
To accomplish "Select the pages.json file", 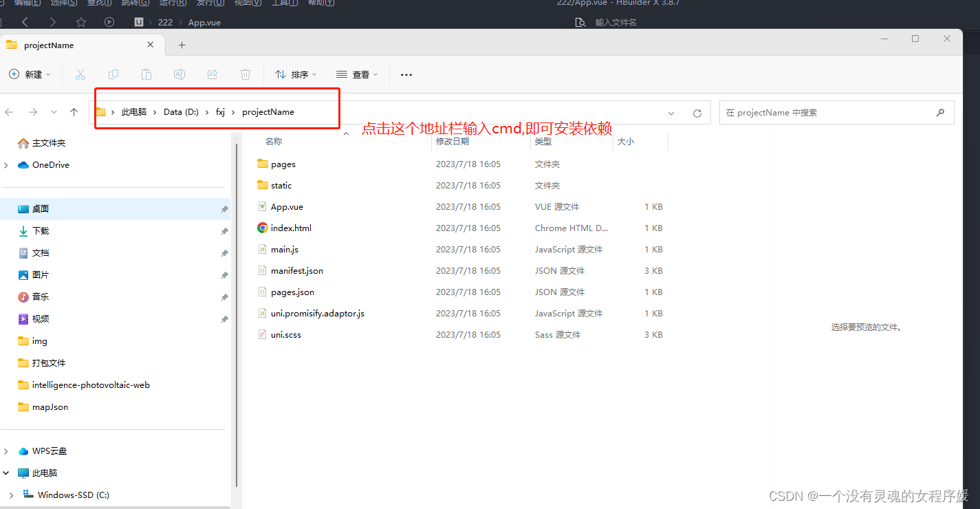I will point(292,292).
